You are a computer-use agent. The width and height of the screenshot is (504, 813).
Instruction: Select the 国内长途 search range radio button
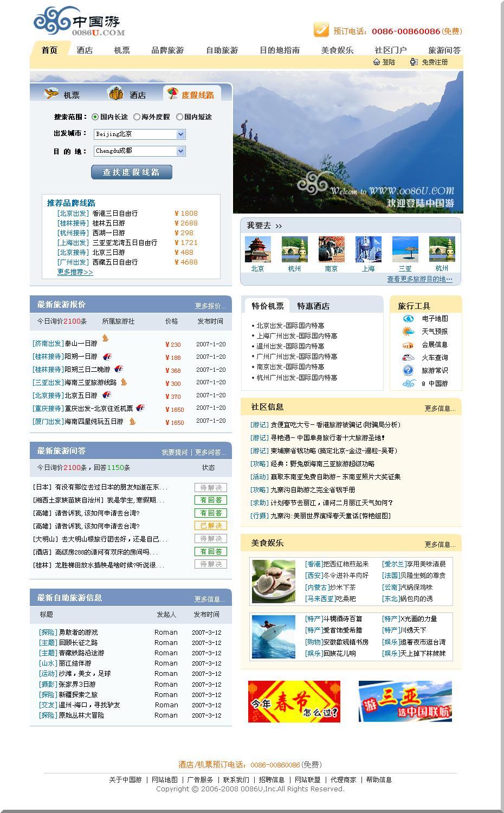pos(95,117)
